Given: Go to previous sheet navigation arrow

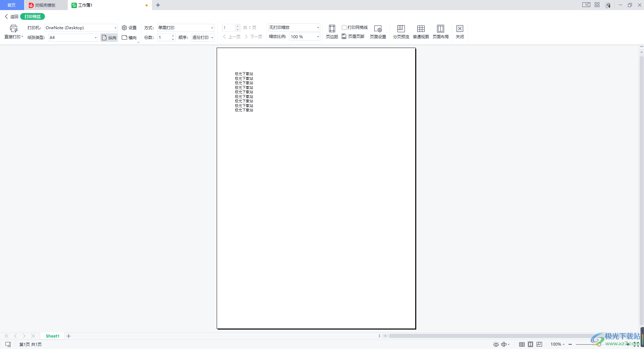Looking at the screenshot, I should 15,336.
